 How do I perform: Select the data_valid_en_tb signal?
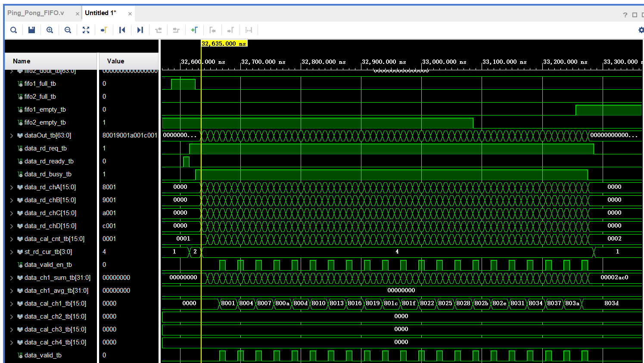pyautogui.click(x=48, y=265)
